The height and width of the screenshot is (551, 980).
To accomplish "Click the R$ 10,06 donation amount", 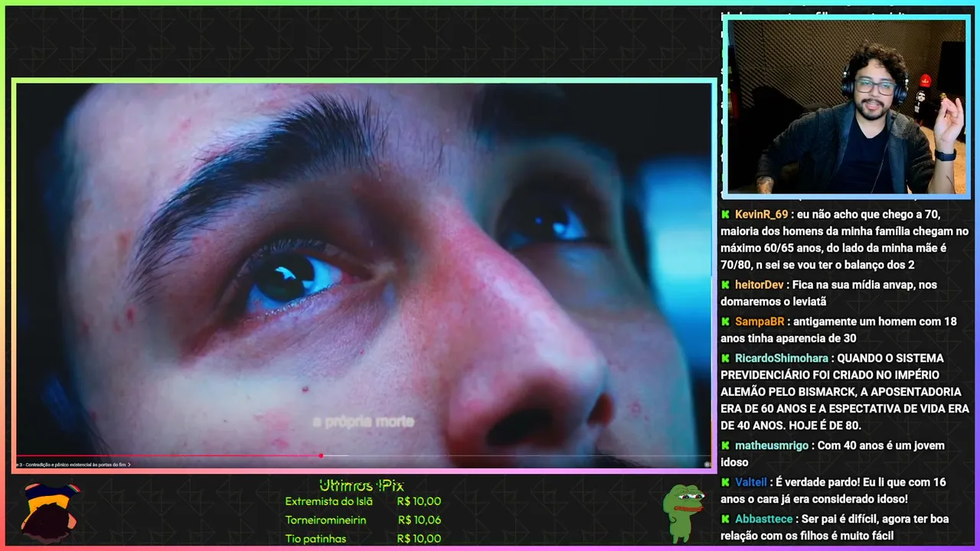I will pos(420,520).
